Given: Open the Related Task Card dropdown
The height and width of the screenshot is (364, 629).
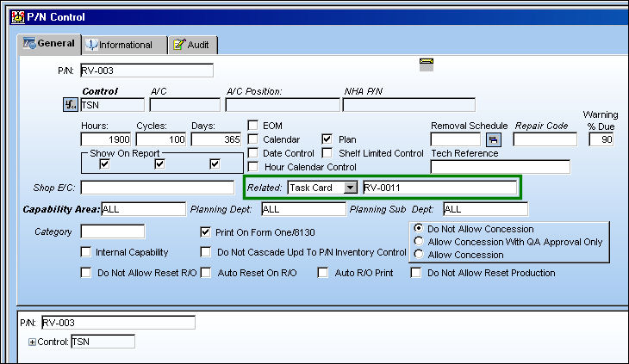Looking at the screenshot, I should point(350,188).
